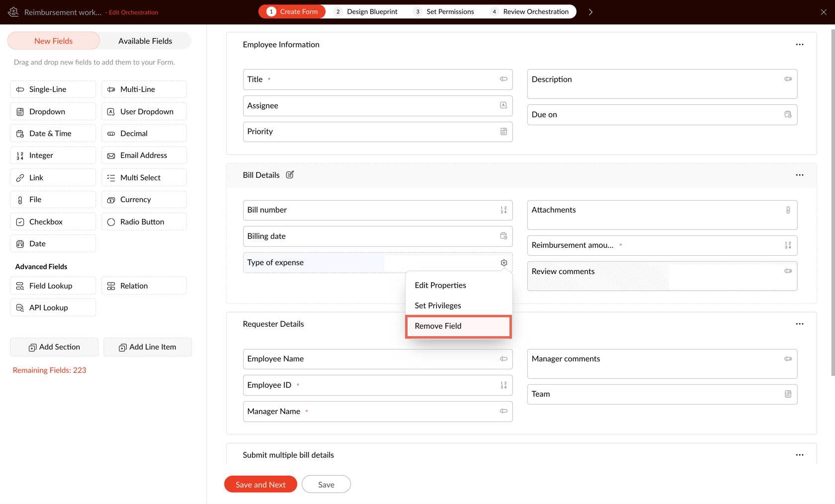Click the calendar icon in Billing date field

point(503,236)
